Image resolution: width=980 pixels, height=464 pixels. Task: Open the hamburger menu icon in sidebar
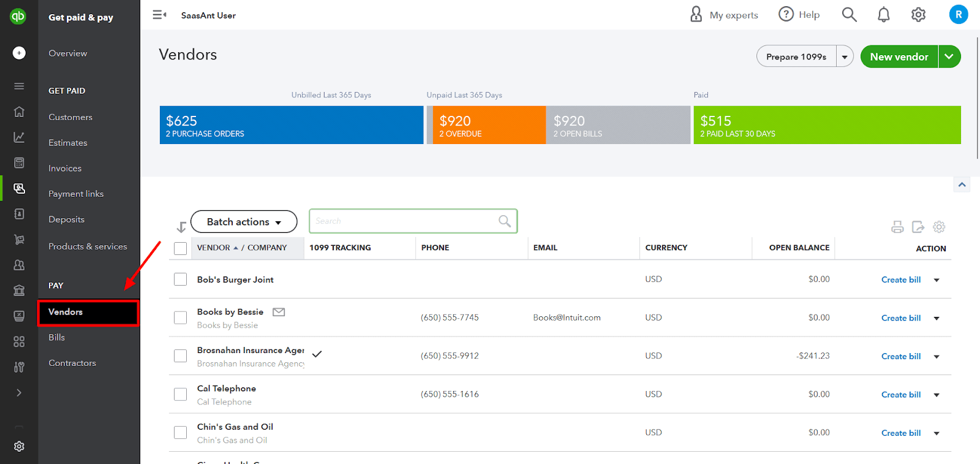point(19,86)
